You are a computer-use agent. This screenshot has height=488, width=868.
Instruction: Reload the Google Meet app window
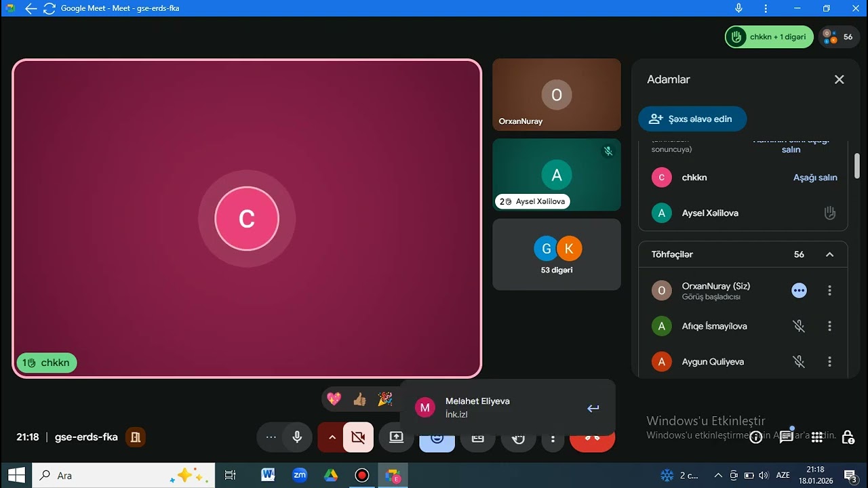point(49,9)
